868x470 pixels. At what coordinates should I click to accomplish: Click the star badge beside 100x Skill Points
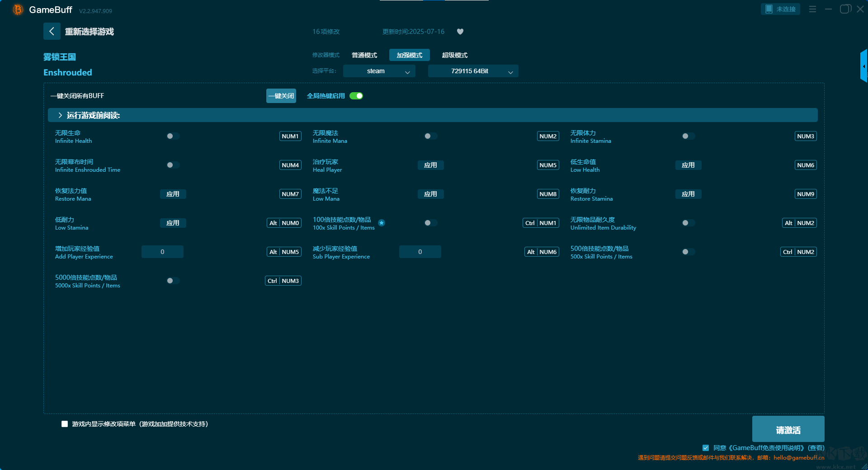[x=382, y=223]
